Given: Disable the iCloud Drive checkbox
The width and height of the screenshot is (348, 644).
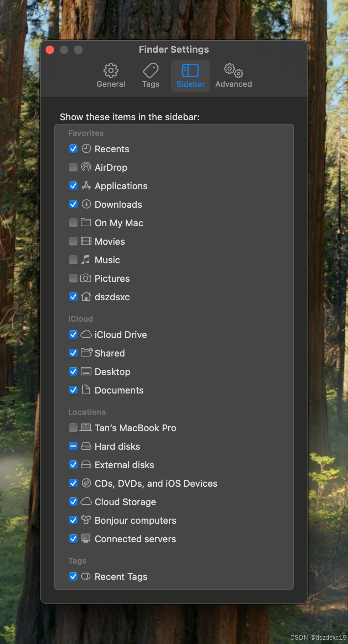Looking at the screenshot, I should (73, 334).
